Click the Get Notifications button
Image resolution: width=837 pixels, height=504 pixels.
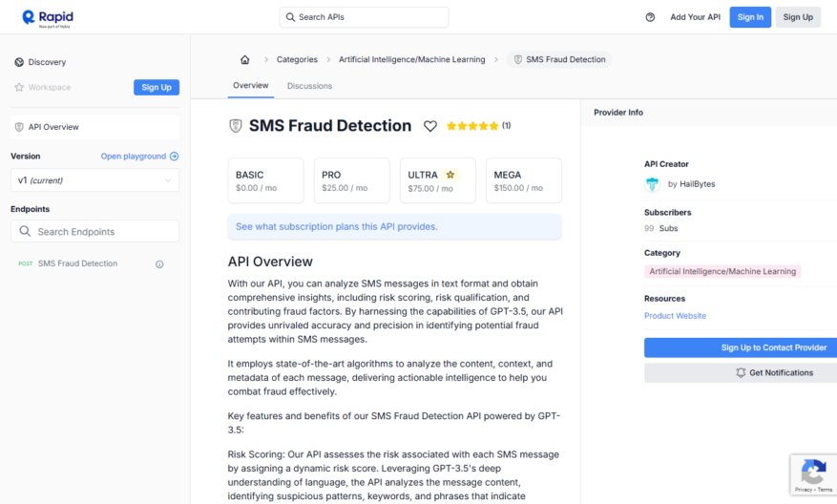(741, 372)
